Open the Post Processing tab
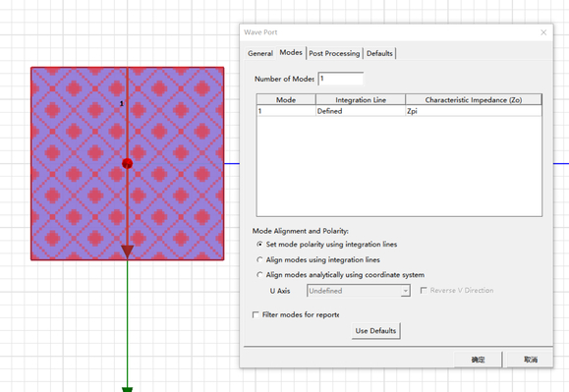This screenshot has width=569, height=392. tap(334, 53)
